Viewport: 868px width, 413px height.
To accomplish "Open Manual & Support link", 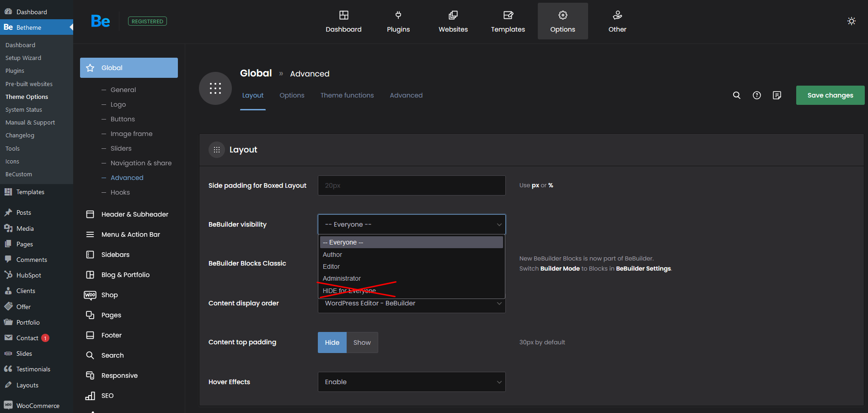I will [x=30, y=123].
